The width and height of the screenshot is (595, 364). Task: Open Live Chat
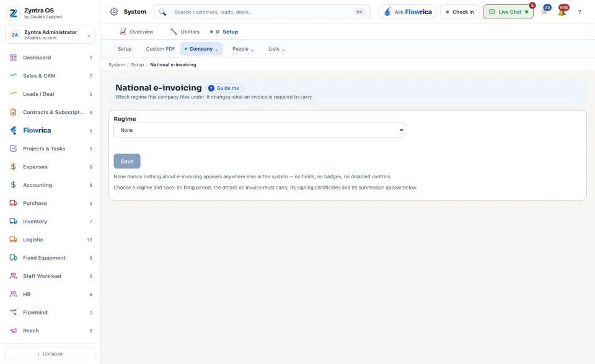508,12
